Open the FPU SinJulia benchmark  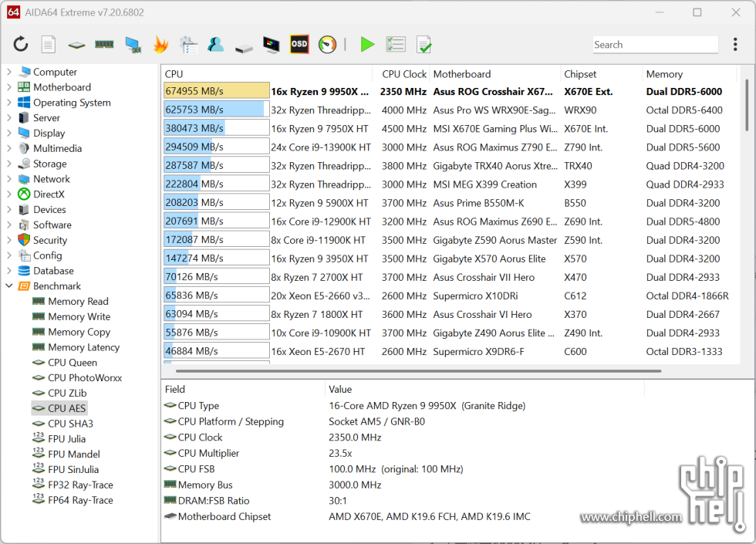[x=73, y=469]
